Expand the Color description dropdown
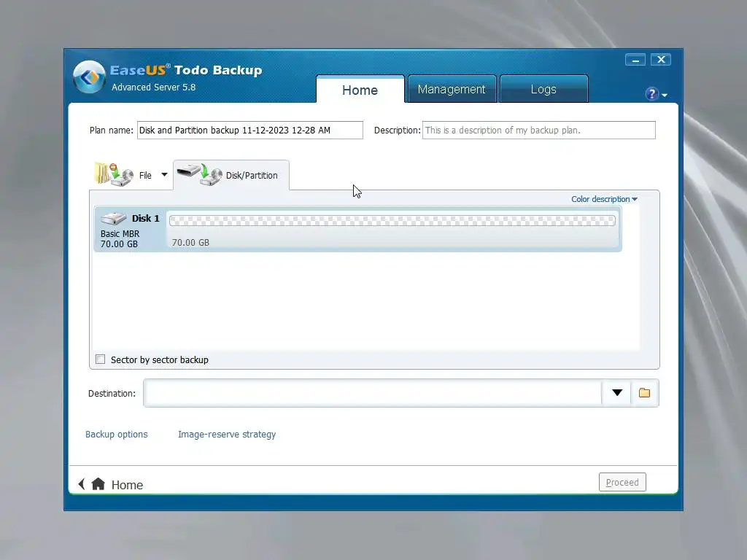This screenshot has height=560, width=747. pos(604,199)
